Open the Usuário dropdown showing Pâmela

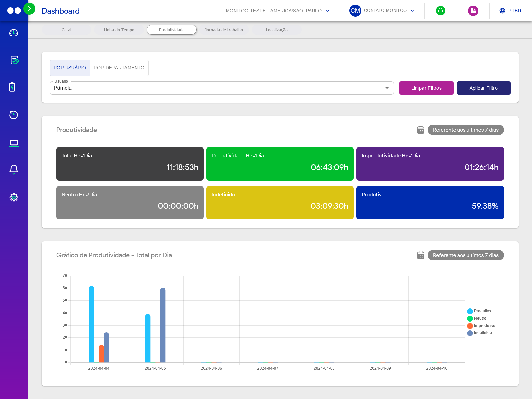click(221, 88)
